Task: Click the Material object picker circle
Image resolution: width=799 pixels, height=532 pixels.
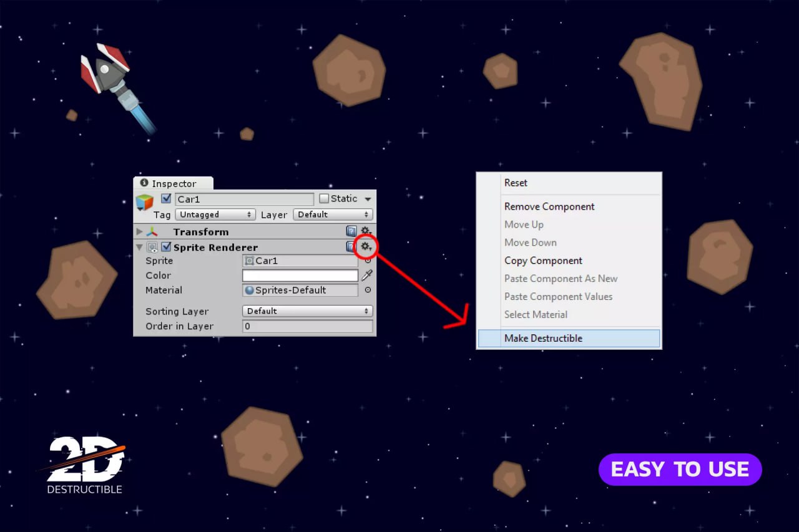Action: click(x=368, y=290)
